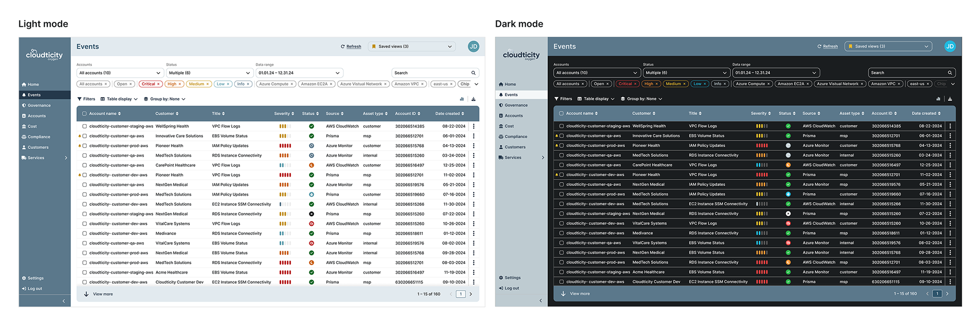
Task: Click the download icon in light mode
Action: (x=473, y=99)
